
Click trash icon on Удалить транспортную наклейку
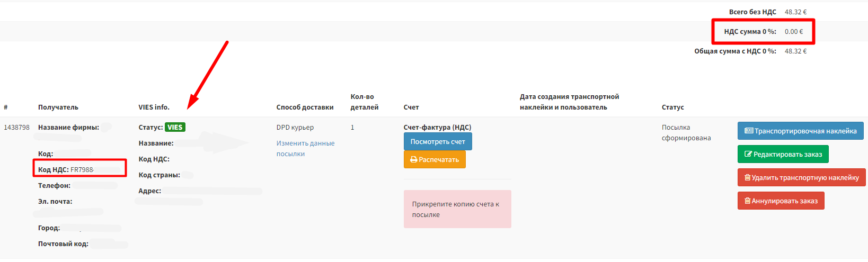(x=747, y=177)
